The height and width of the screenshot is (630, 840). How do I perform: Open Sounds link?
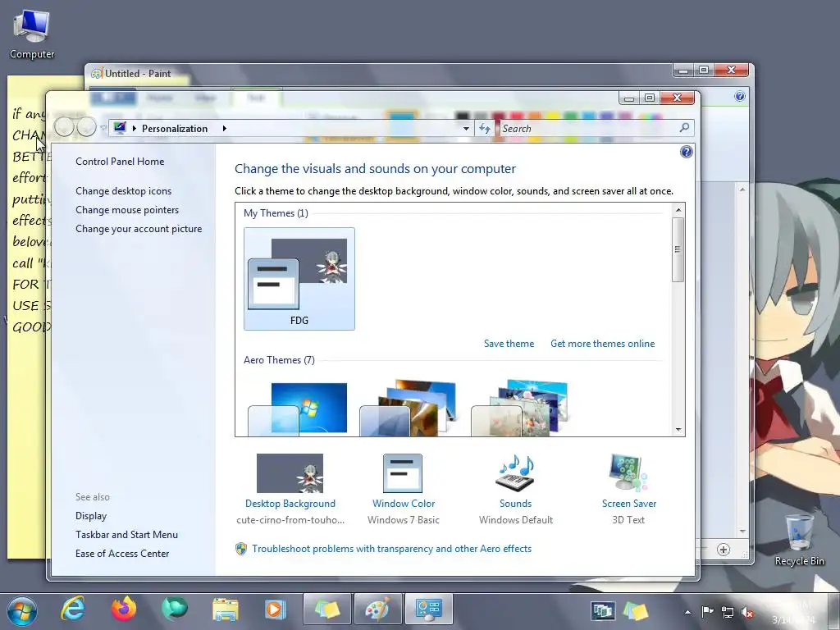pyautogui.click(x=515, y=504)
